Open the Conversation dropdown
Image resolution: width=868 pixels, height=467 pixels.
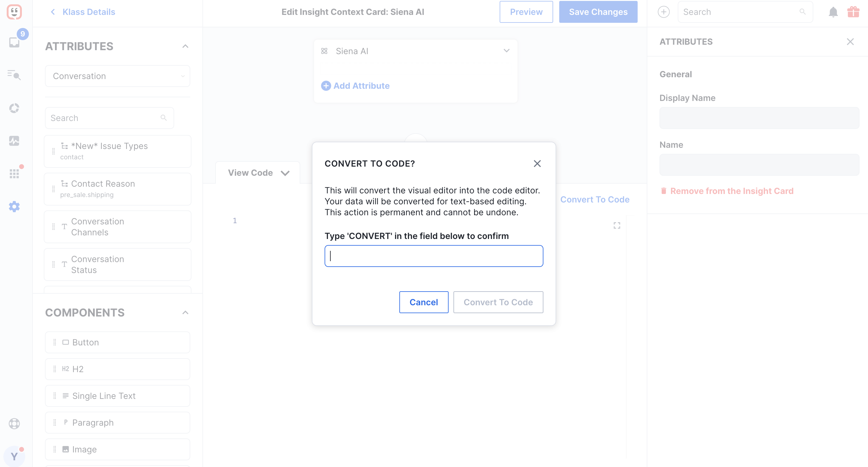[118, 76]
